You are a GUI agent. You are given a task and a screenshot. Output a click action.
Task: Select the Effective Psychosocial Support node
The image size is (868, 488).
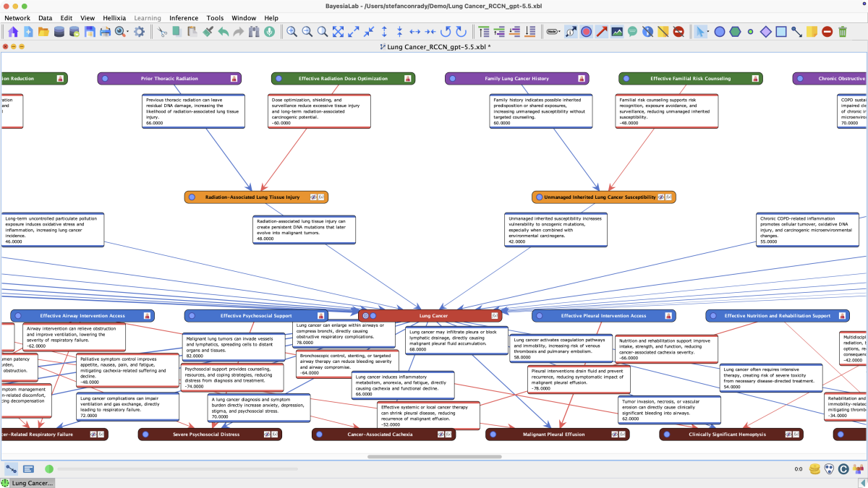click(x=256, y=316)
